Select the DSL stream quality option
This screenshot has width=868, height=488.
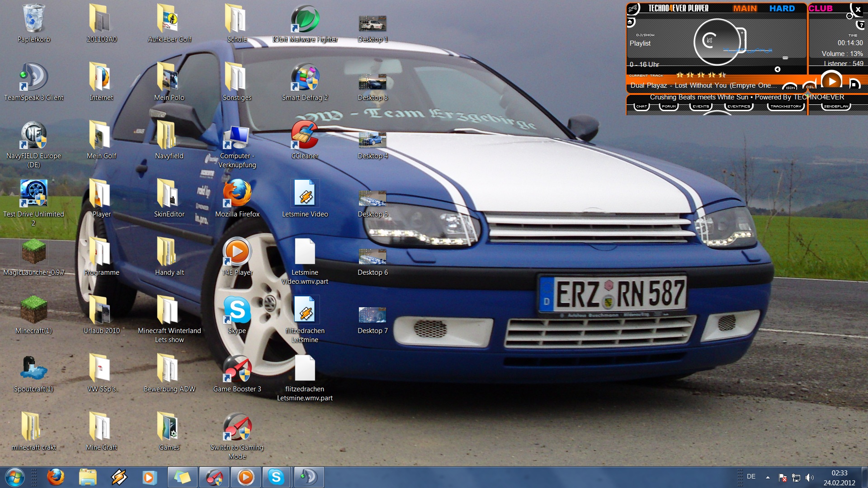tap(810, 87)
